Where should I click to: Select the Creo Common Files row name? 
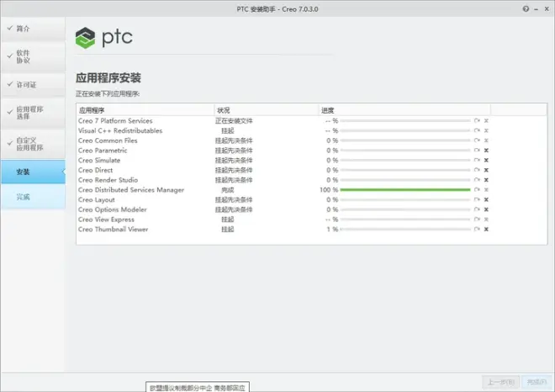click(108, 140)
